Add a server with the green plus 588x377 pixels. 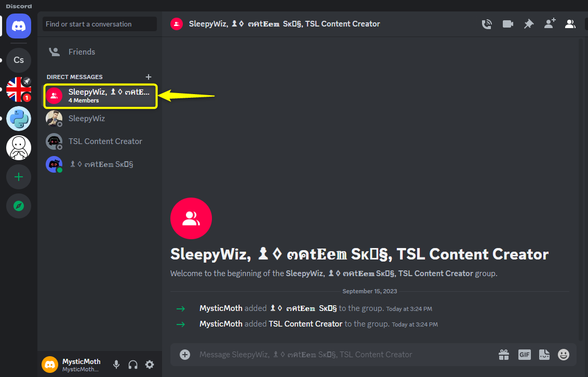(x=19, y=177)
